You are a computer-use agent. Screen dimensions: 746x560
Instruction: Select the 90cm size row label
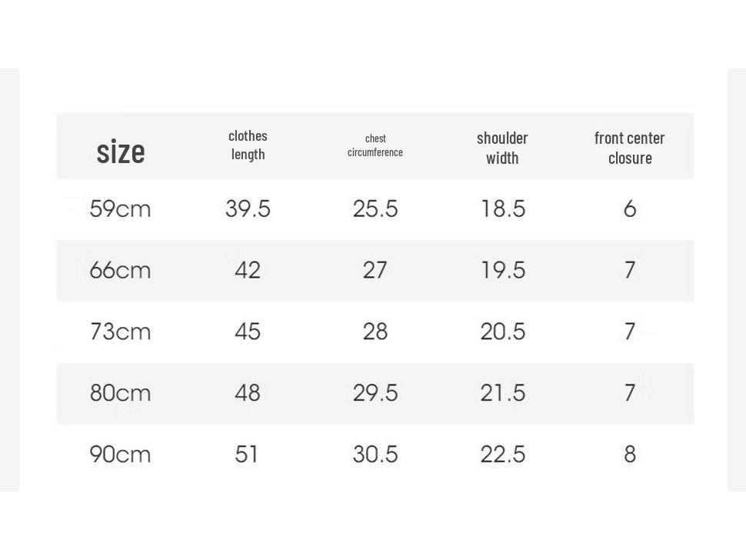coord(121,455)
